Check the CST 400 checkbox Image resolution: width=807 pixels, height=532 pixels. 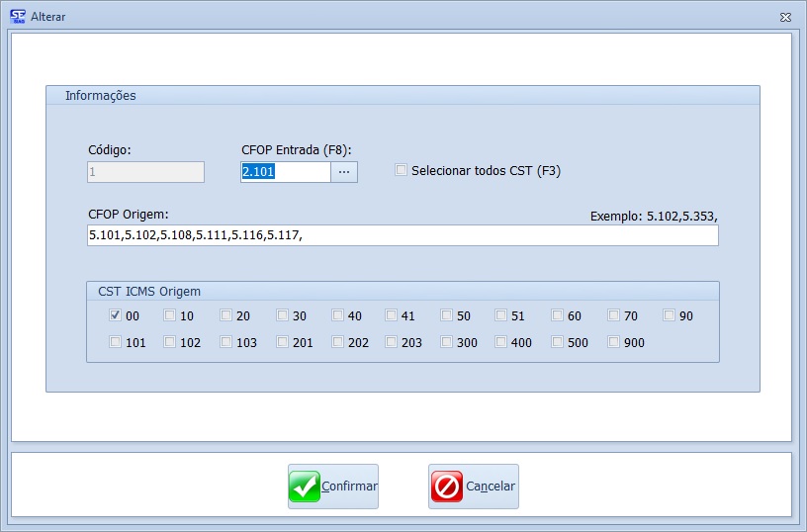coord(501,342)
